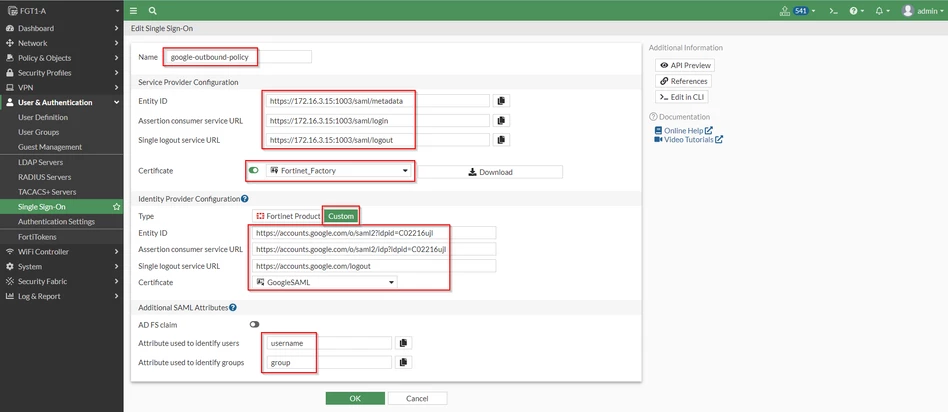Click Edit in CLI button
948x412 pixels.
tap(681, 97)
